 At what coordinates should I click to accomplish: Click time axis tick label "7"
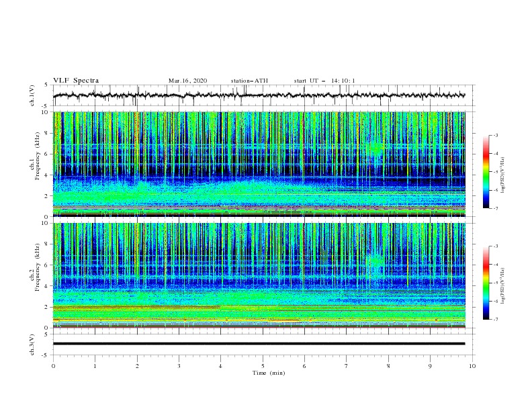coord(347,366)
